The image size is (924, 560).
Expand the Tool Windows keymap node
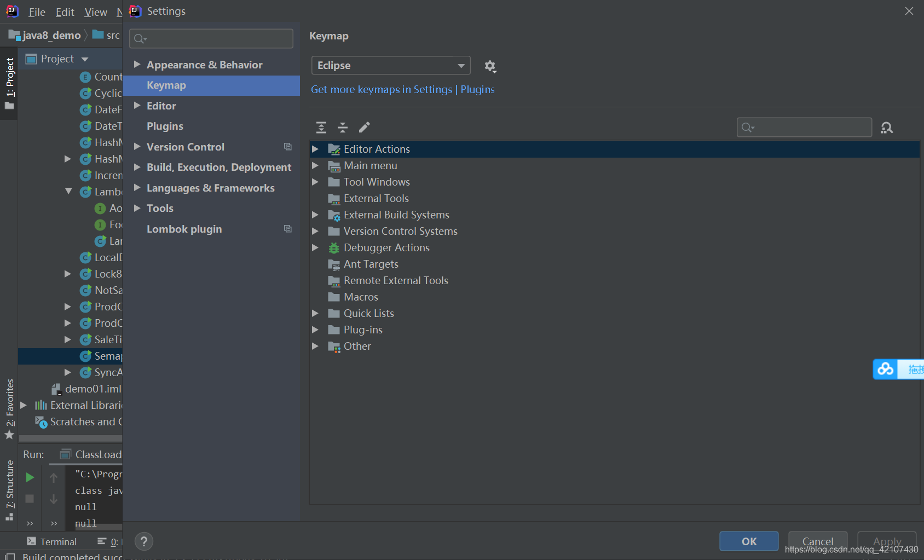(x=315, y=182)
